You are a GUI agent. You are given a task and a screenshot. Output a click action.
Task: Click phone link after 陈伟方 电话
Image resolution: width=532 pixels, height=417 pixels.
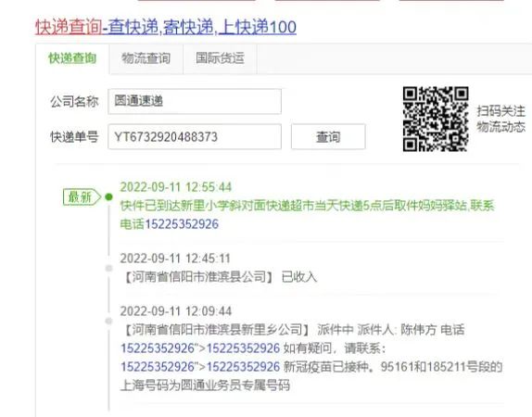pyautogui.click(x=157, y=348)
